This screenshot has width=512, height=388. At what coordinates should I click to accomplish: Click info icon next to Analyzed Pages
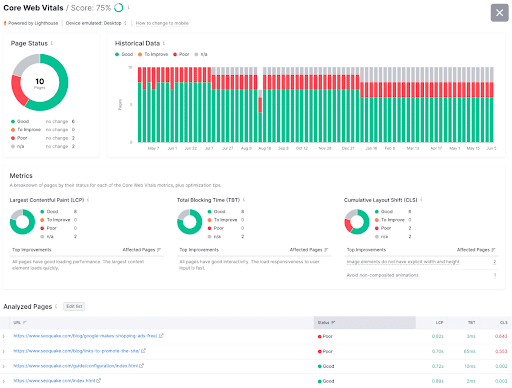(56, 306)
